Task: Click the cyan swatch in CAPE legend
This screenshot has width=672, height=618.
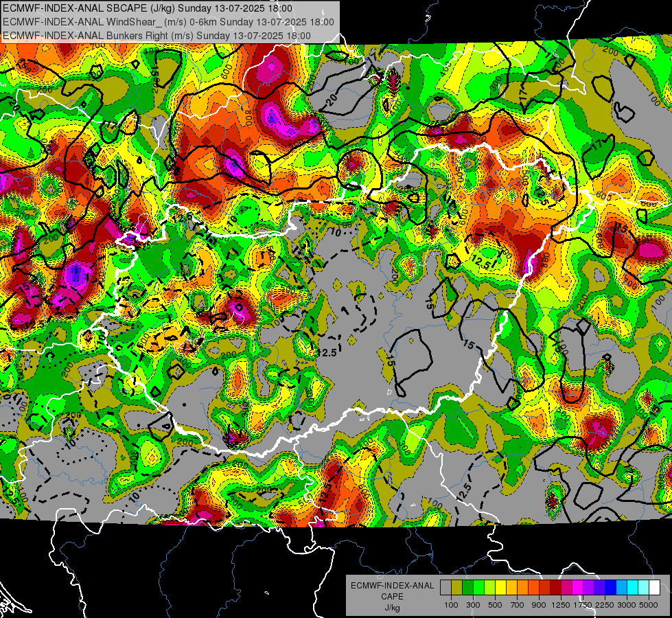Action: click(633, 588)
